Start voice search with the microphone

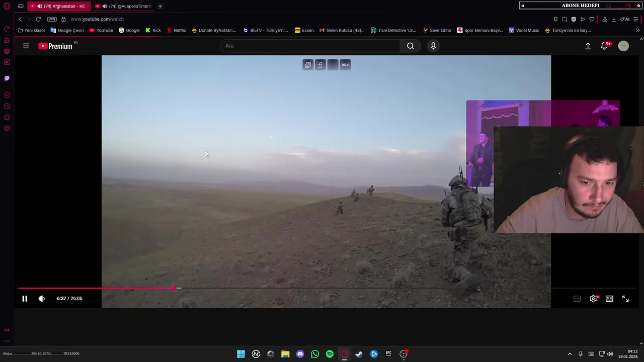(433, 46)
